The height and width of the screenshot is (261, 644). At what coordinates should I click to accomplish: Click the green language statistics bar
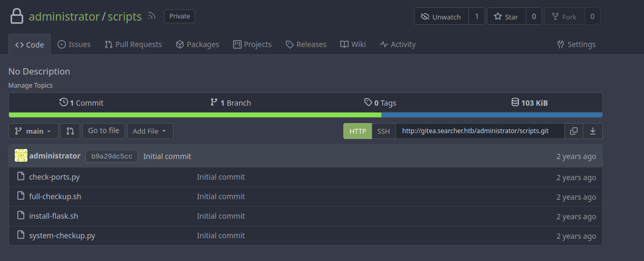click(x=195, y=115)
